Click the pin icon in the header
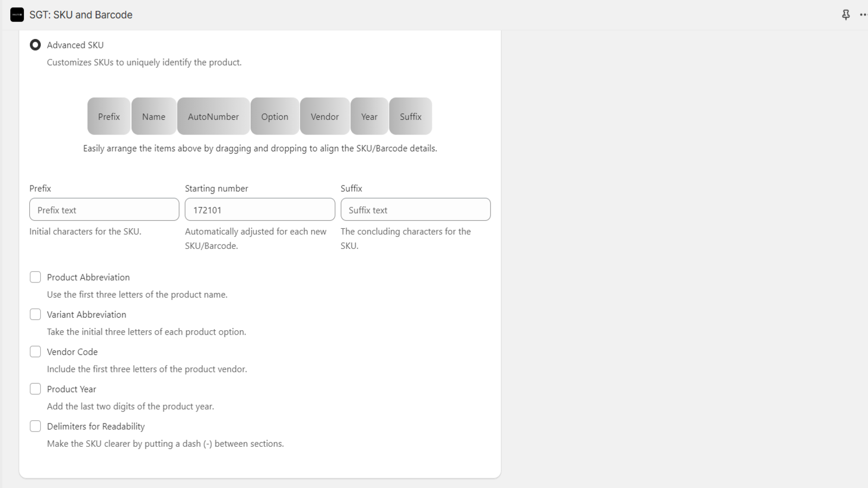868x488 pixels. [846, 15]
